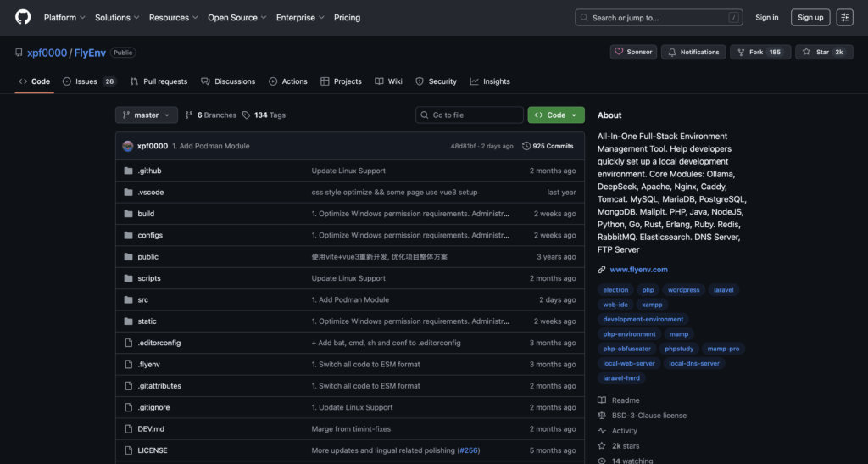The width and height of the screenshot is (868, 464).
Task: Click the Activity pulse icon
Action: [602, 431]
